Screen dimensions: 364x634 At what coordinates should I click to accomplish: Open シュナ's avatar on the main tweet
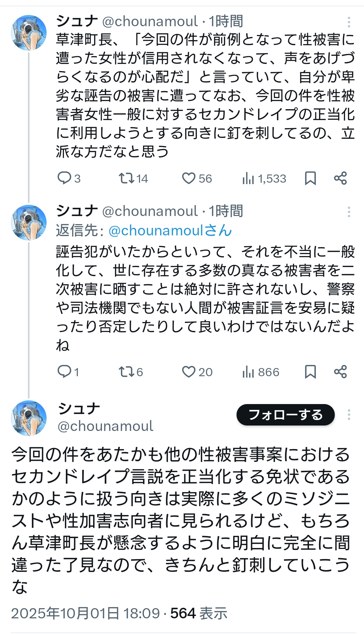click(x=29, y=418)
